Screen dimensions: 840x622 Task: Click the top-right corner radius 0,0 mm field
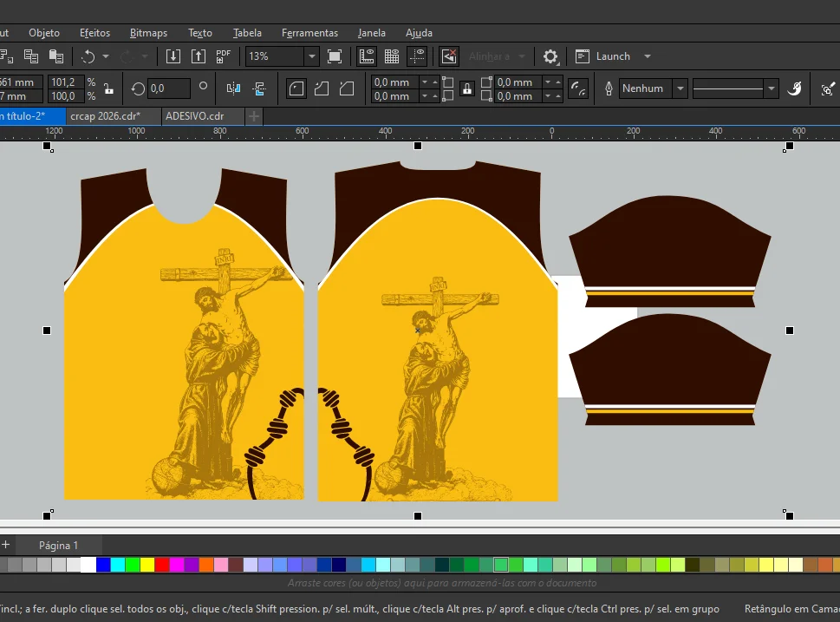pyautogui.click(x=518, y=82)
